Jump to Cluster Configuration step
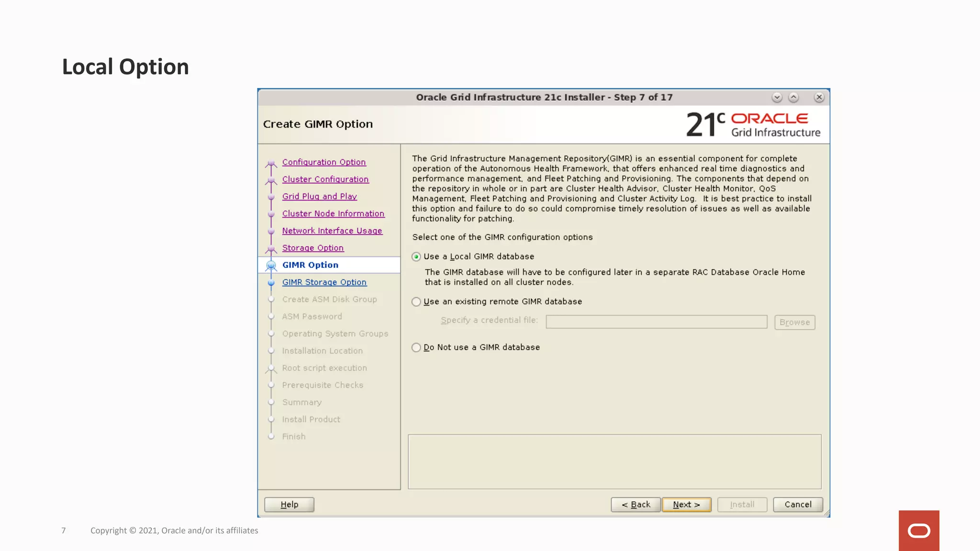 (x=325, y=179)
